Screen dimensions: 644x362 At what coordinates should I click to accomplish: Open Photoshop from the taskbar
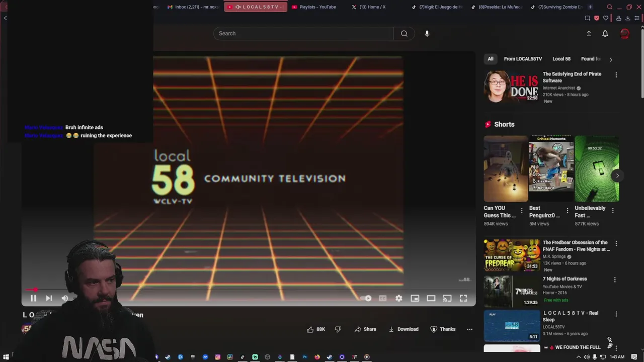[x=304, y=357]
